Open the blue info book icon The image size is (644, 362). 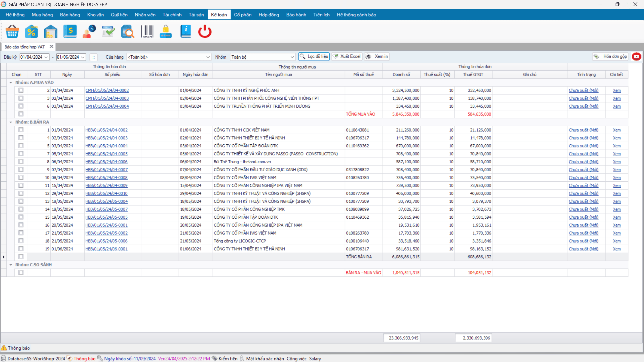click(x=185, y=31)
